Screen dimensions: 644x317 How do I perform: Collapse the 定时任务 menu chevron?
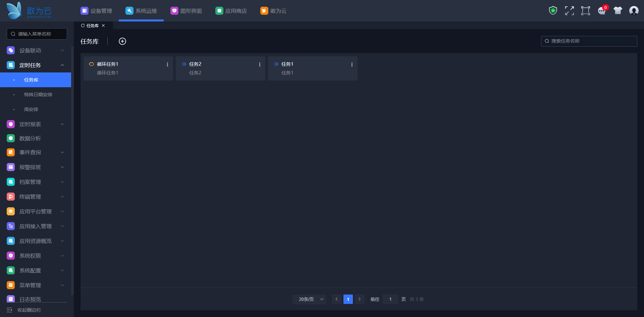pyautogui.click(x=62, y=65)
